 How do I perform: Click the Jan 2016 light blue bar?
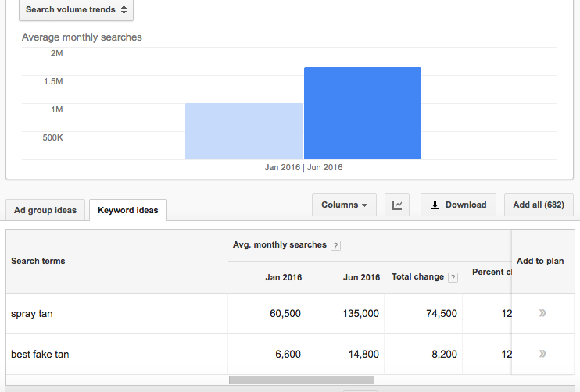pyautogui.click(x=244, y=131)
